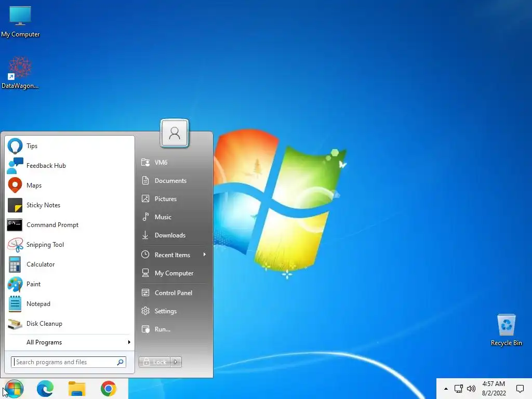Image resolution: width=532 pixels, height=399 pixels.
Task: Expand Recent Items submenu
Action: coord(174,255)
